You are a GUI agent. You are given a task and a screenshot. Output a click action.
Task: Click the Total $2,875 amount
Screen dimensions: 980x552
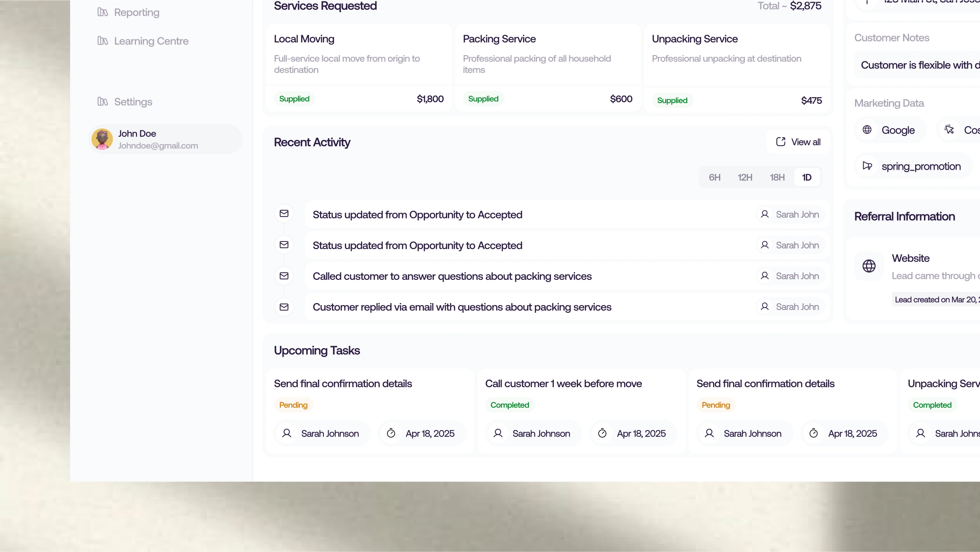click(x=806, y=6)
